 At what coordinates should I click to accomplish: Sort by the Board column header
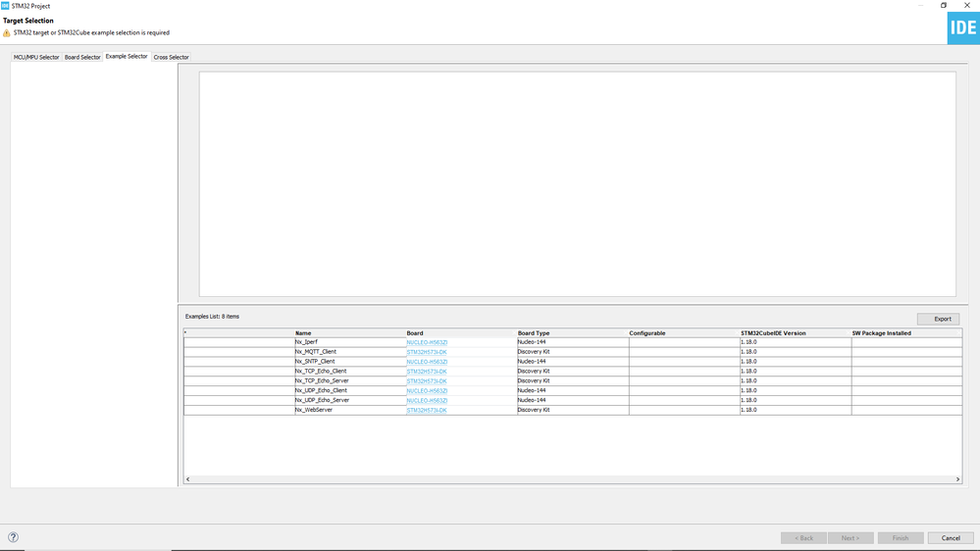[461, 333]
